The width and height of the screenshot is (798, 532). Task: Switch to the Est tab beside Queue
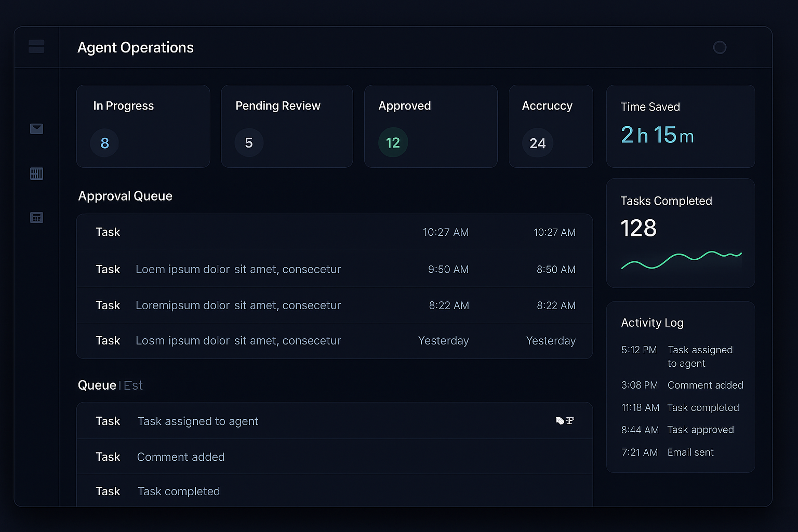132,385
